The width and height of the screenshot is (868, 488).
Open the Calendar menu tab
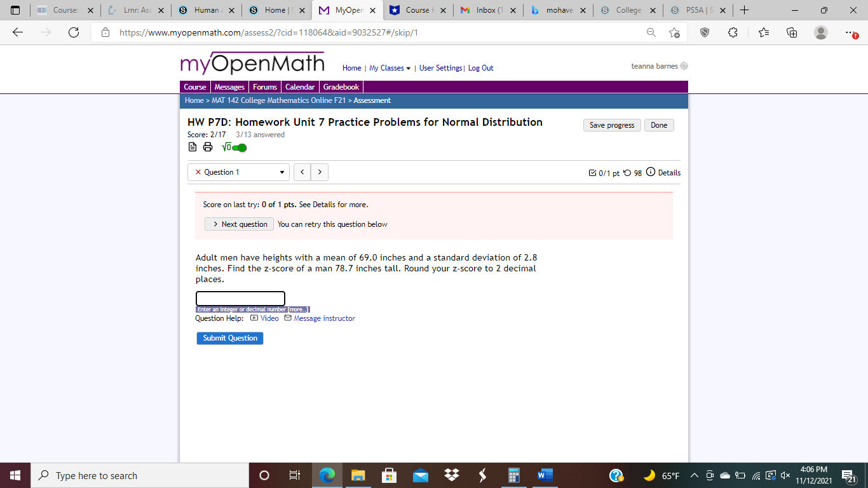click(300, 87)
